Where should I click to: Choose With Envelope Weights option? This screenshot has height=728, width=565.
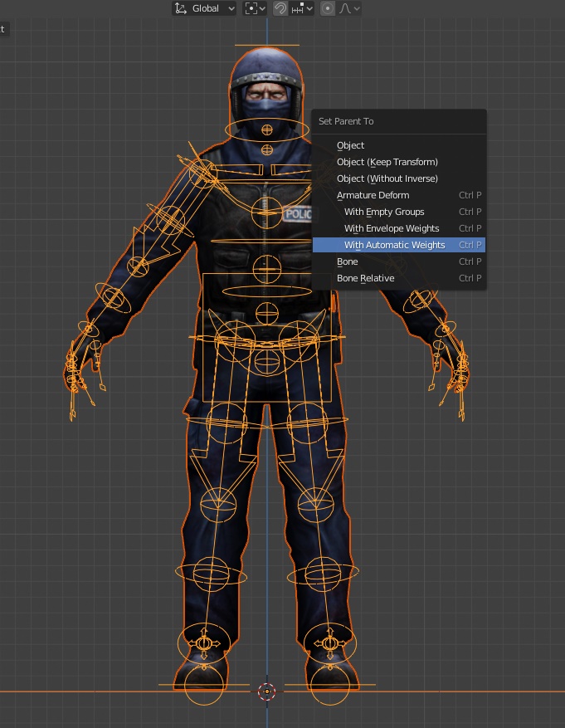pos(399,228)
